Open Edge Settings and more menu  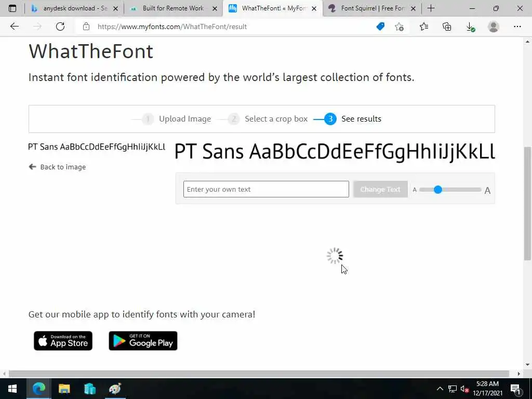pos(517,26)
